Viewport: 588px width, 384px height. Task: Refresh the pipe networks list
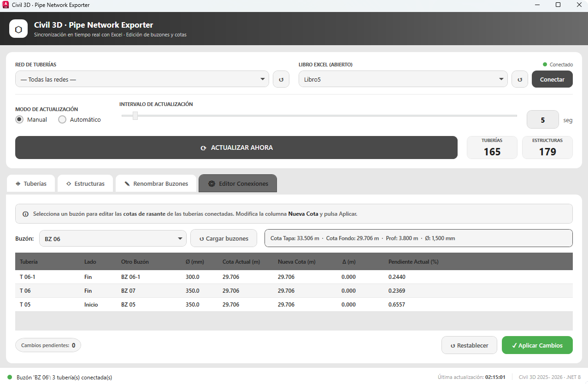pos(281,79)
